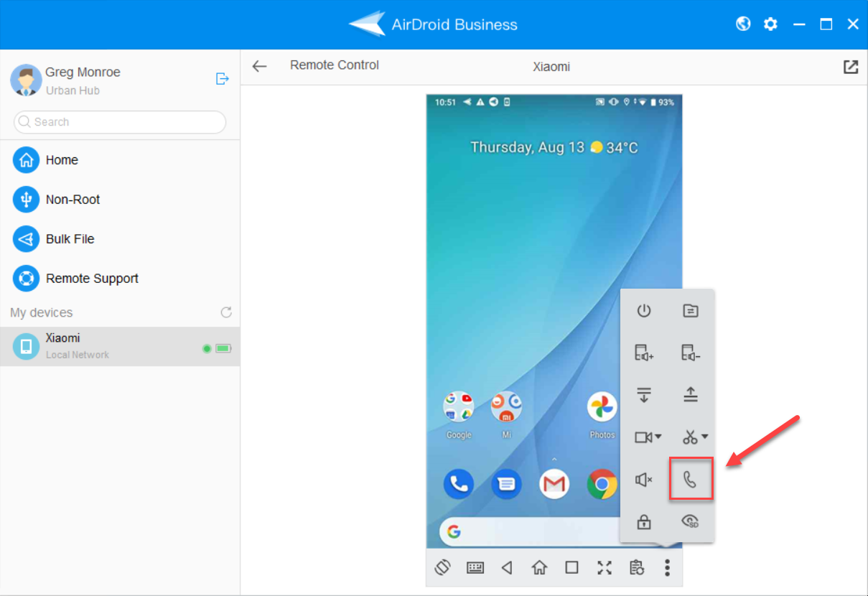Toggle the three-dot more options menu
This screenshot has height=596, width=868.
click(x=667, y=568)
